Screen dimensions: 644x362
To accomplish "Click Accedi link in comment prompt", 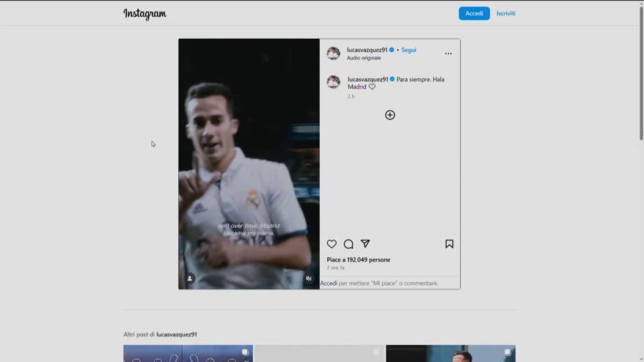I will pos(329,283).
